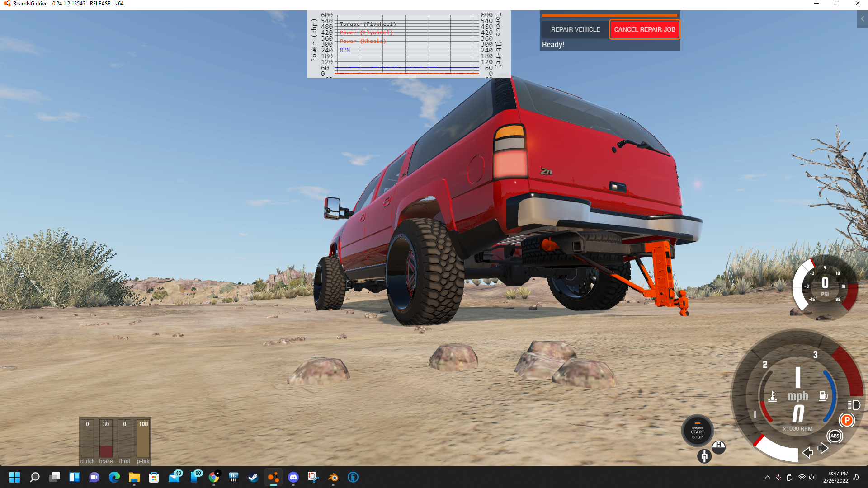The width and height of the screenshot is (868, 488).
Task: Click the boost PSI gauge
Action: click(x=825, y=287)
